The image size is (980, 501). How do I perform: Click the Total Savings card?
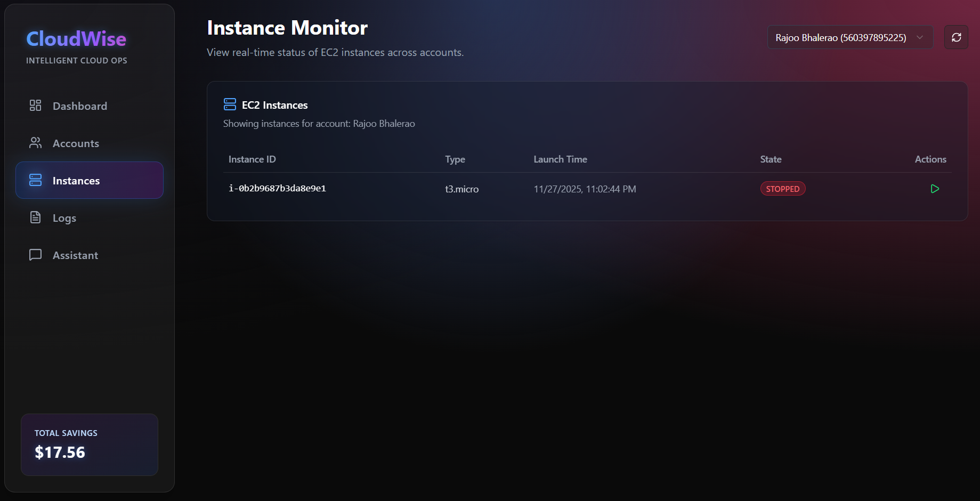(x=90, y=445)
